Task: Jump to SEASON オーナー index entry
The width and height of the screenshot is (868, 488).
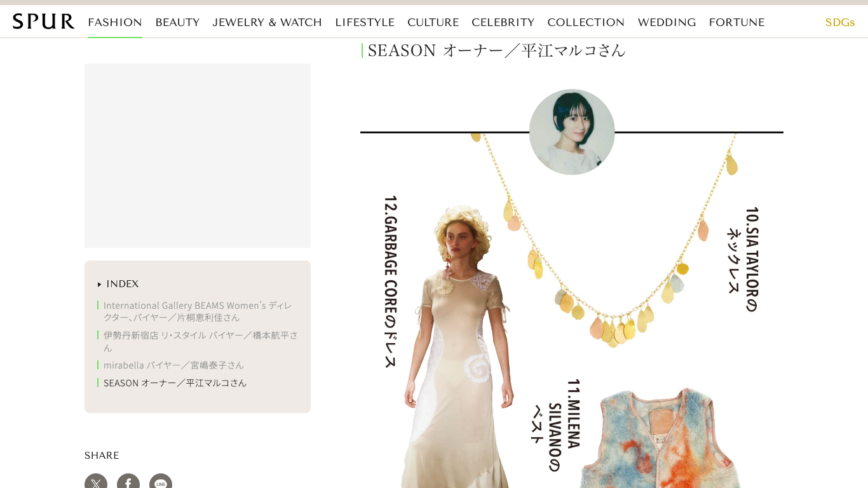Action: coord(172,383)
